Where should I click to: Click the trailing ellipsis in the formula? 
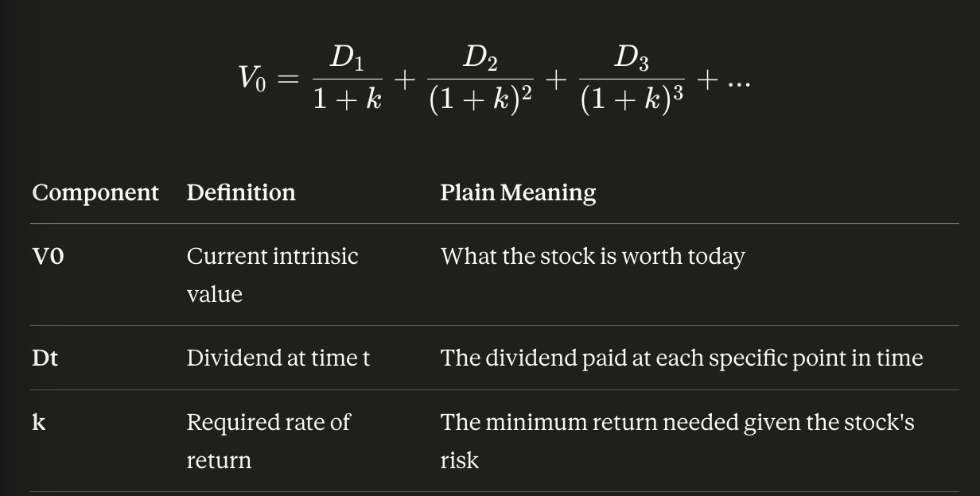pos(737,81)
